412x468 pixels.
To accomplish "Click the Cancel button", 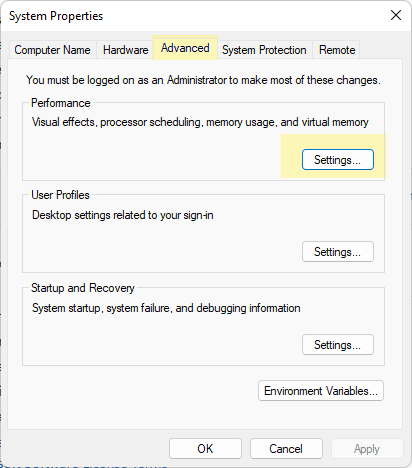I will point(286,449).
